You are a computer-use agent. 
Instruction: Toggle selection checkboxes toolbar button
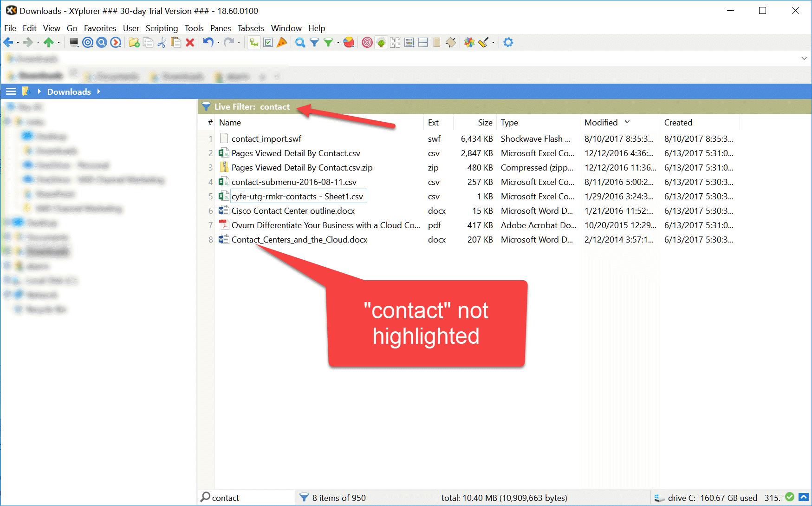268,43
